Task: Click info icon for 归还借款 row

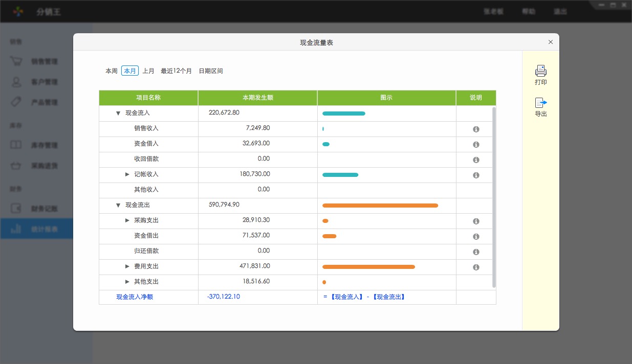Action: (476, 252)
